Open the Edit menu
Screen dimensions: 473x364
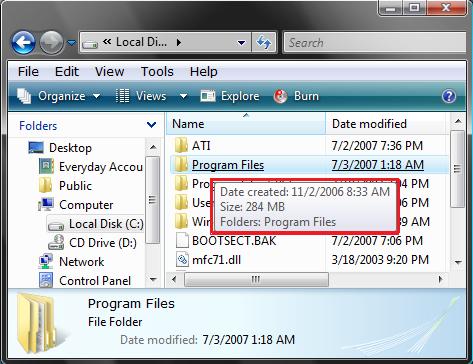pyautogui.click(x=67, y=72)
